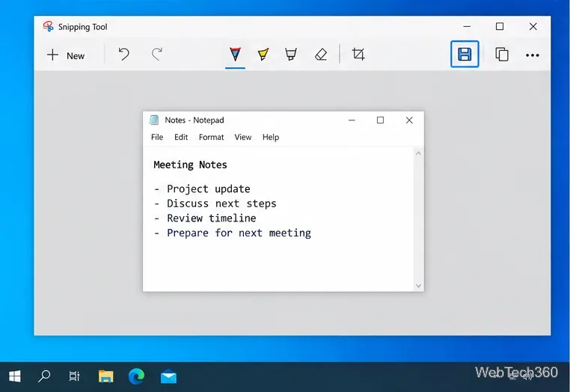Open the Mail app from taskbar

(168, 376)
